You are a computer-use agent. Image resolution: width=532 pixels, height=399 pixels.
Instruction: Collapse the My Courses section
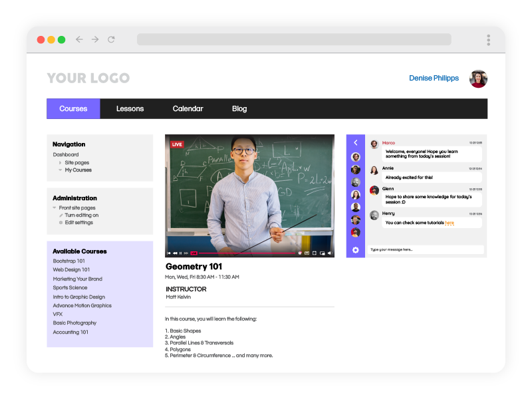click(61, 170)
